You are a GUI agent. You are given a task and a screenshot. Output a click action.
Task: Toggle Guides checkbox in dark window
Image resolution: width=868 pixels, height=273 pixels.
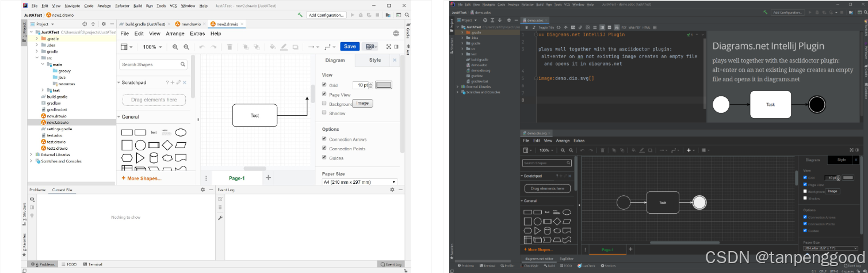pyautogui.click(x=805, y=230)
